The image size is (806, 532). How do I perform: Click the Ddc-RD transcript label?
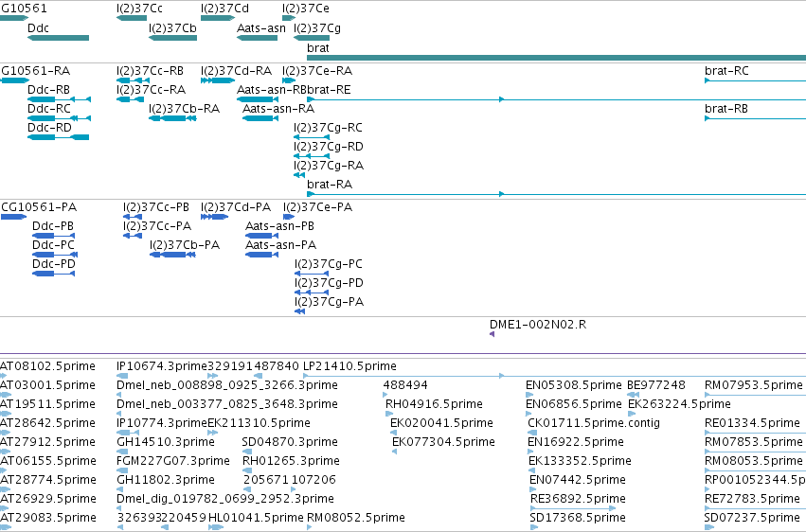[49, 128]
